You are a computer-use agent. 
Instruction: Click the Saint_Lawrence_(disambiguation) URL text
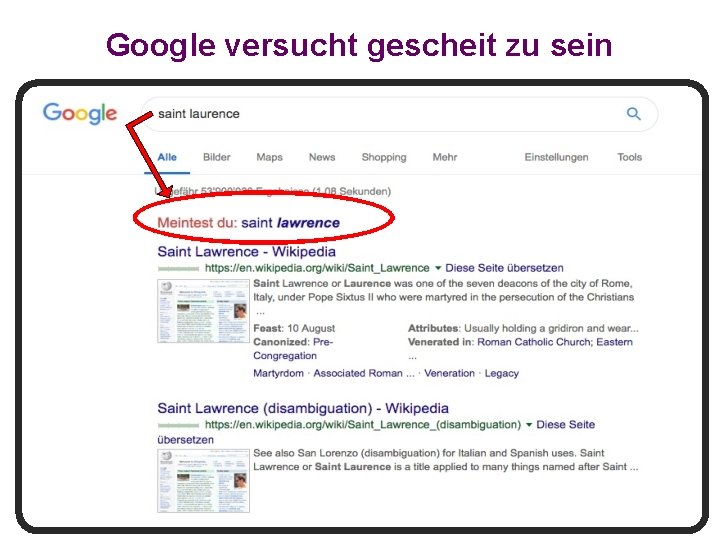coord(363,425)
